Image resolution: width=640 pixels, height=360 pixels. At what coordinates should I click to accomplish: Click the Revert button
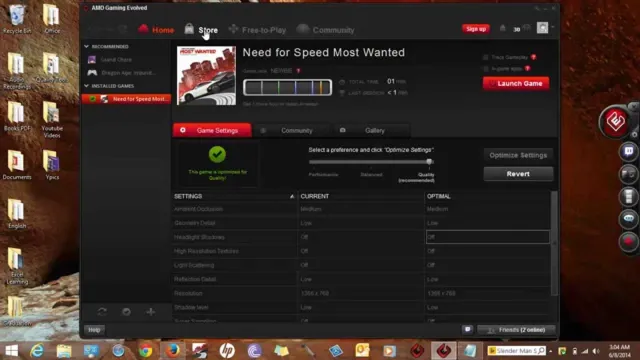(518, 174)
